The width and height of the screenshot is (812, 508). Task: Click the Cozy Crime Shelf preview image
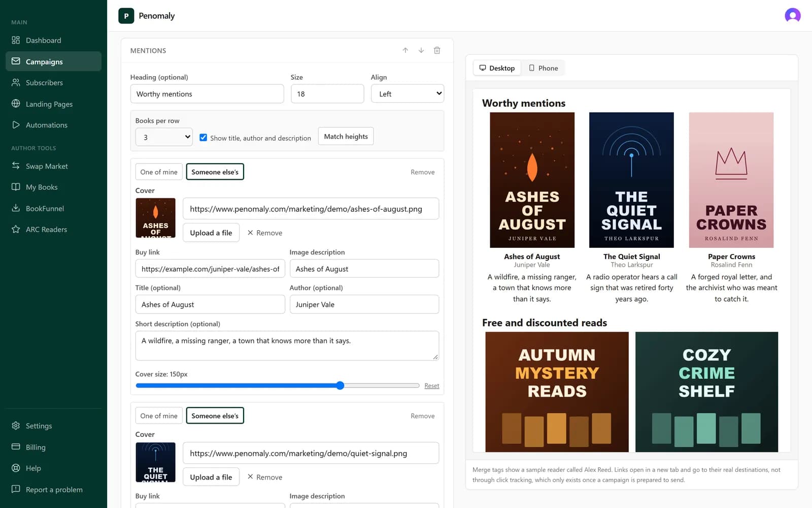click(706, 392)
